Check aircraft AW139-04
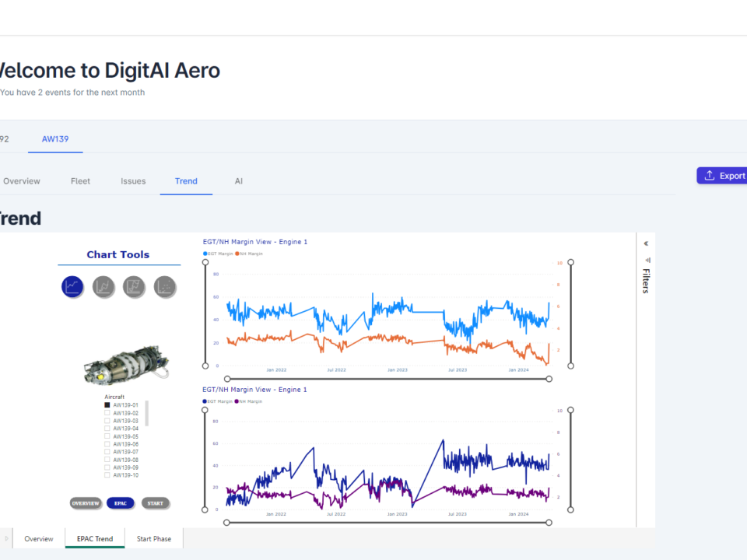Viewport: 747px width, 560px height. [107, 429]
